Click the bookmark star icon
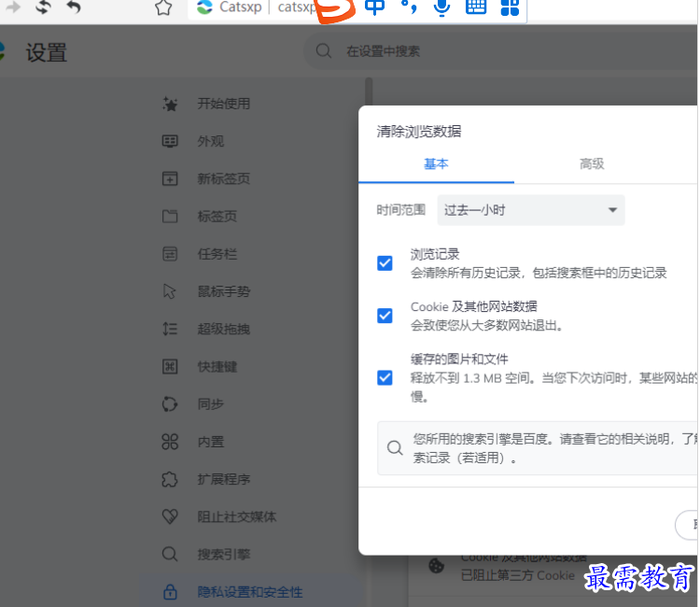 pyautogui.click(x=163, y=7)
